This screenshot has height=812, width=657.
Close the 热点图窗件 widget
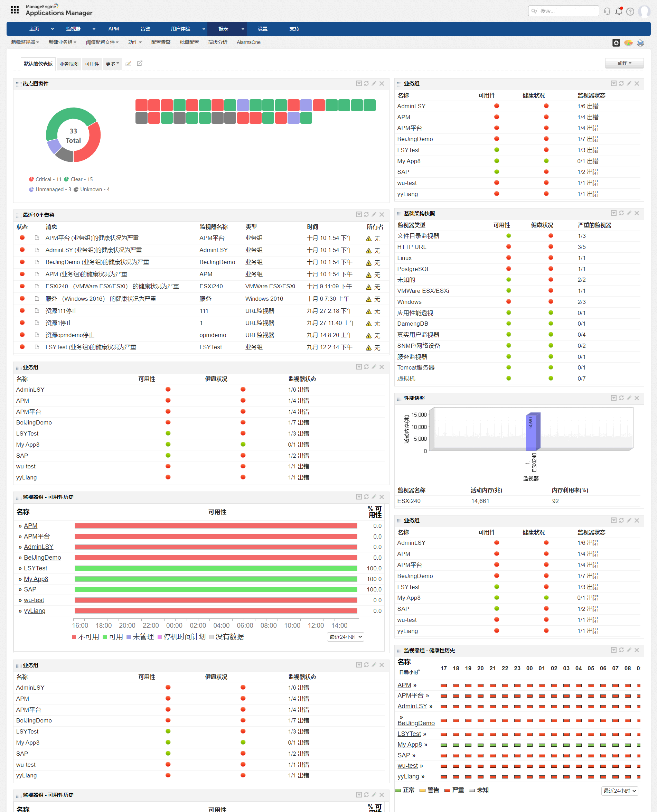(382, 83)
